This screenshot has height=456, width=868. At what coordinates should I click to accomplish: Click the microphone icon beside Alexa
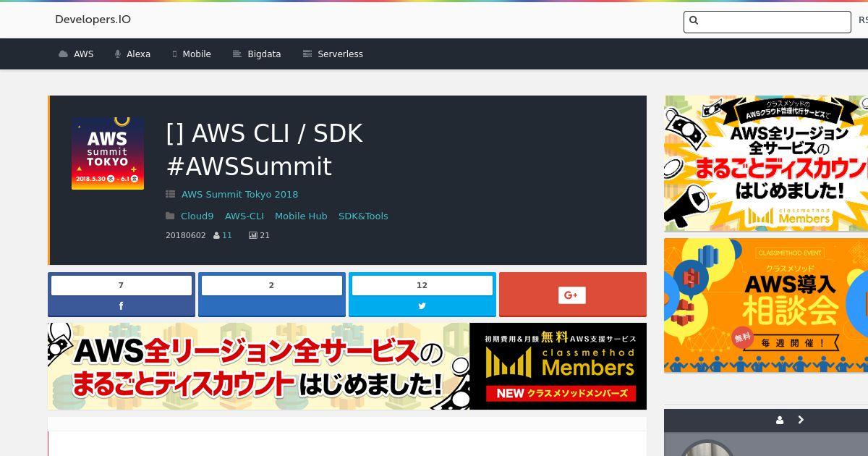coord(118,54)
